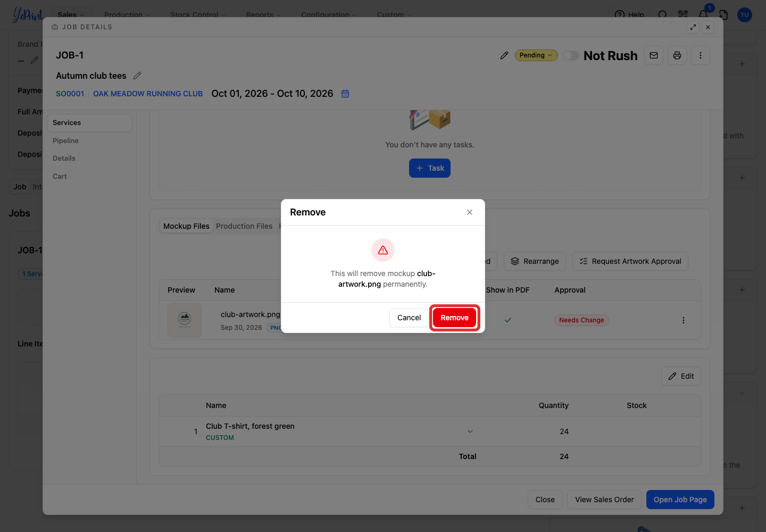Confirm removal with the red Remove button
766x532 pixels.
click(x=454, y=318)
